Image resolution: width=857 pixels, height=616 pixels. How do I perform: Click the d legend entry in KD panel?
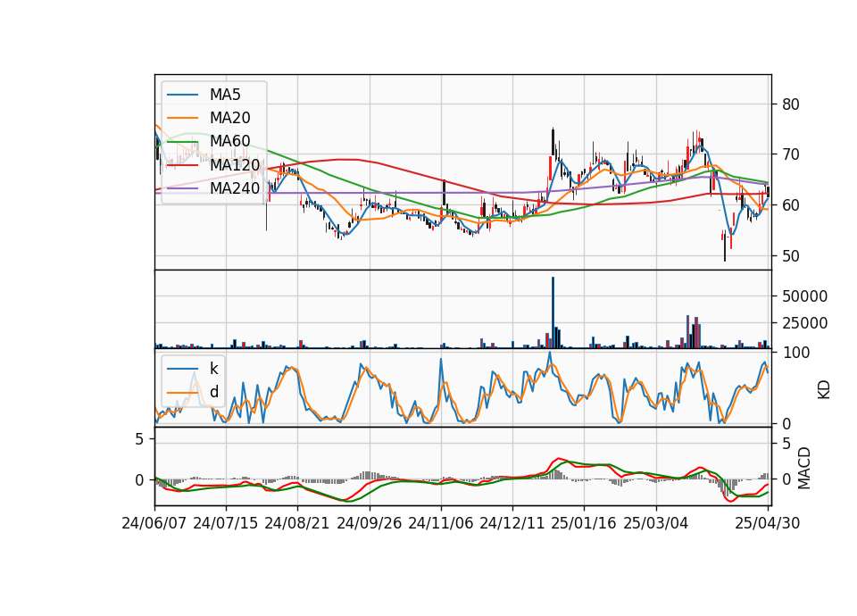pos(193,392)
